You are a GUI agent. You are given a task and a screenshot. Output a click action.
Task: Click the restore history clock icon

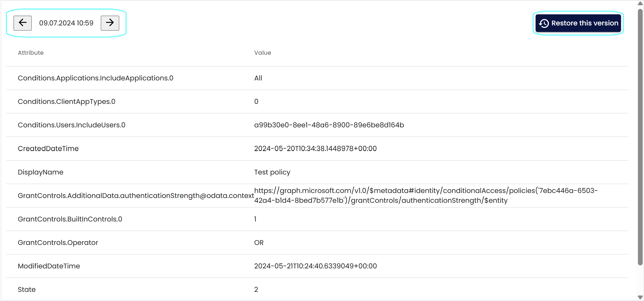coord(544,23)
